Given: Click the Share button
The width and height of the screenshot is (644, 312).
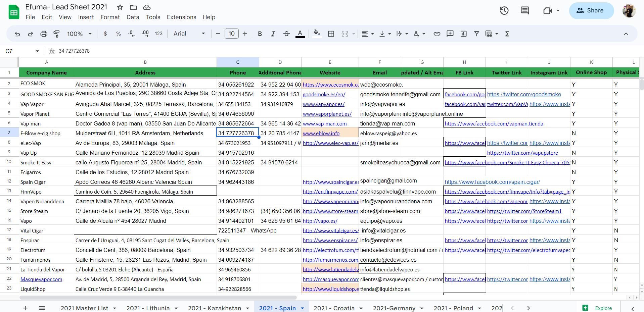Looking at the screenshot, I should pos(591,10).
